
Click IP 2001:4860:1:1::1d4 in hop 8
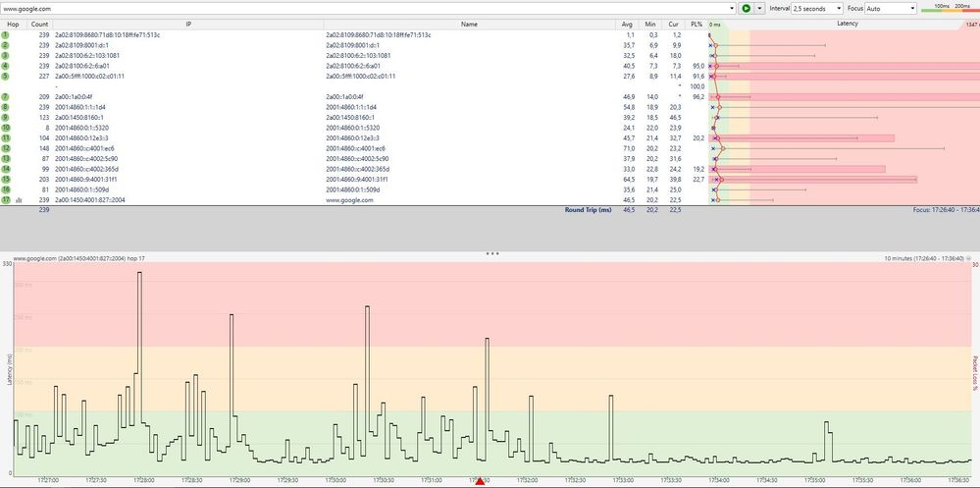pyautogui.click(x=80, y=107)
